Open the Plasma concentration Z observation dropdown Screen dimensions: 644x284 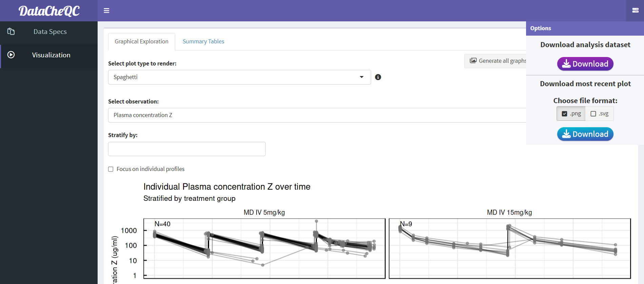[x=317, y=115]
